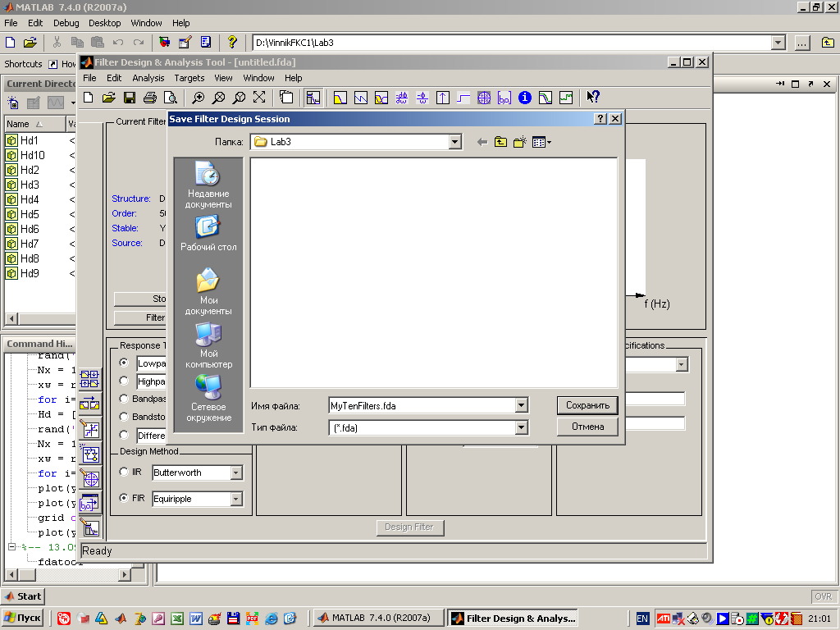
Task: Click MATLAB Start button
Action: 23,596
